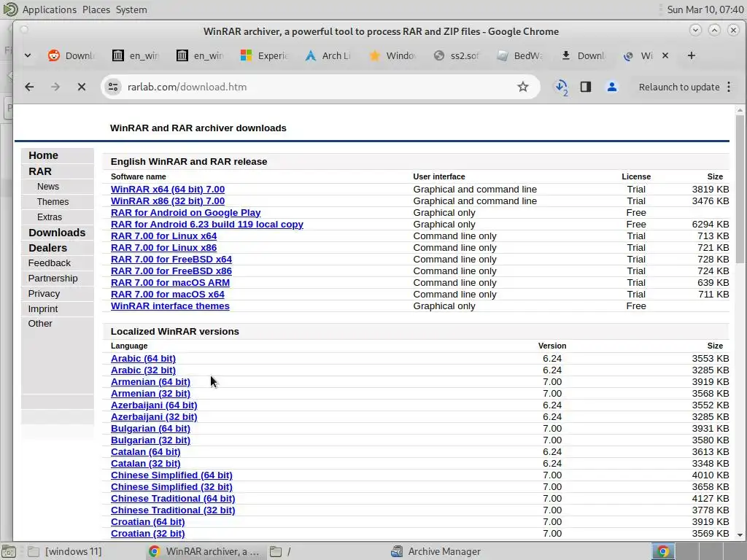The width and height of the screenshot is (747, 560).
Task: Open RAR for Android on Google Play
Action: pyautogui.click(x=186, y=212)
